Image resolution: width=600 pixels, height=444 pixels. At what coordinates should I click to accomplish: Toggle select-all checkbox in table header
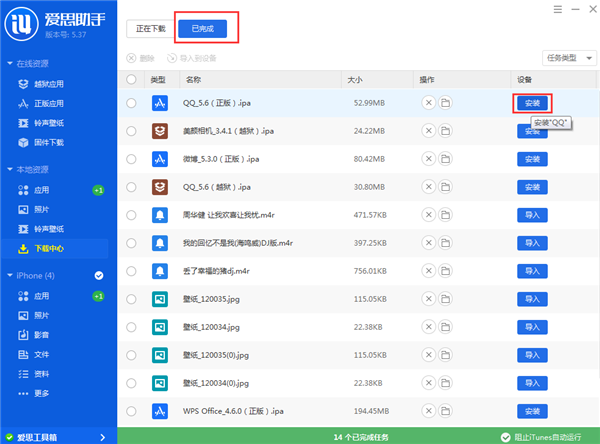point(131,79)
